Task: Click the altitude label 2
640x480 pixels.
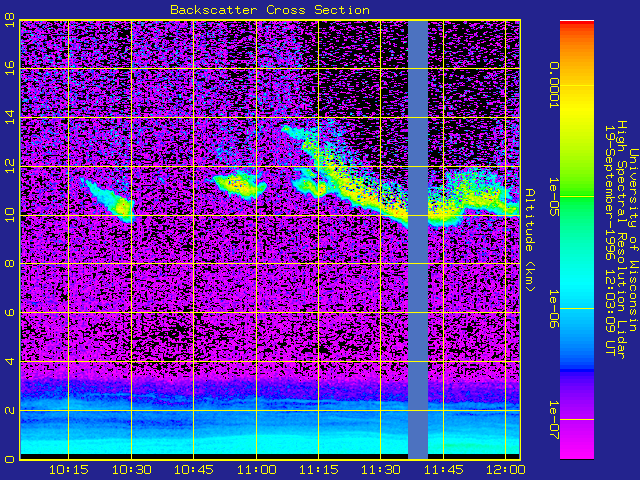Action: [9, 410]
